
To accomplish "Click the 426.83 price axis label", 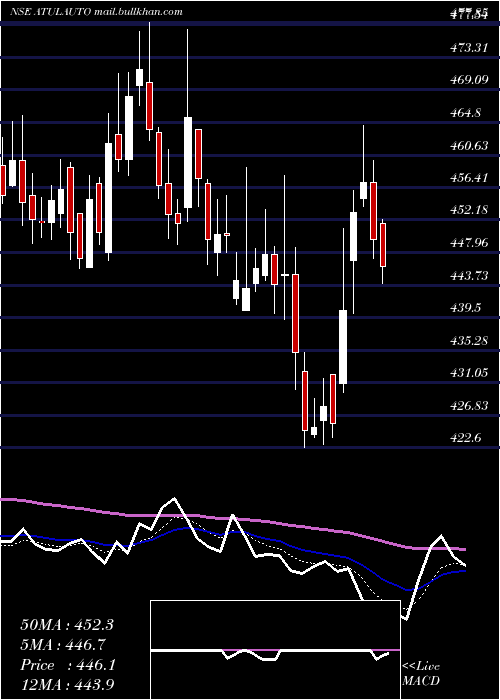I will pyautogui.click(x=469, y=406).
